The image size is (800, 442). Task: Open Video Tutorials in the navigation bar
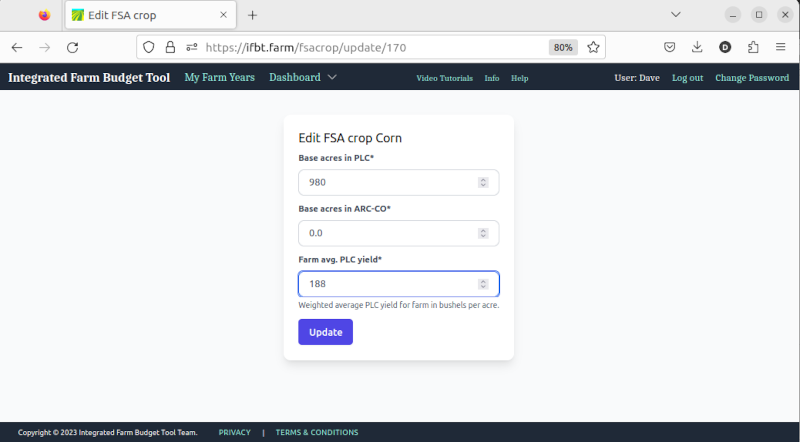coord(444,78)
